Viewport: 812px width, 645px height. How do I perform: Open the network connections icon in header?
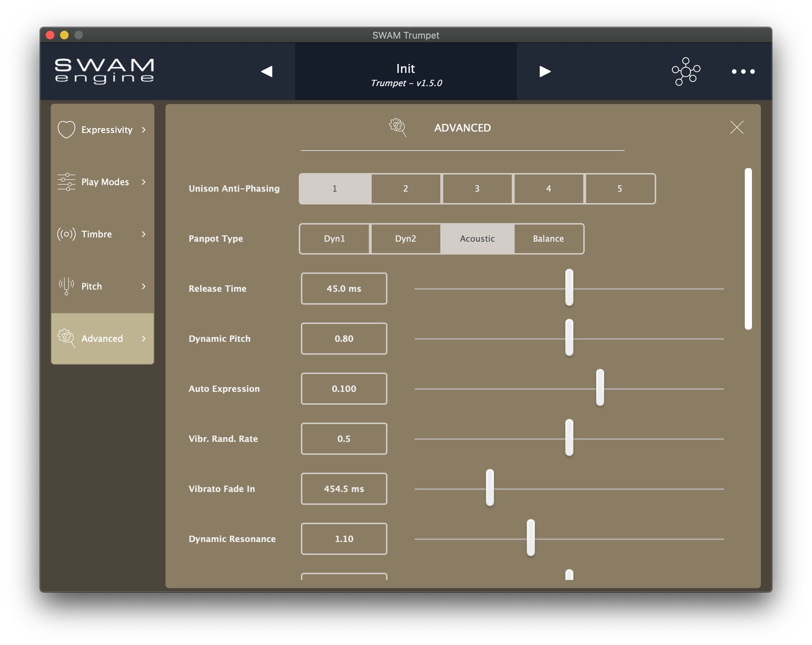coord(686,71)
